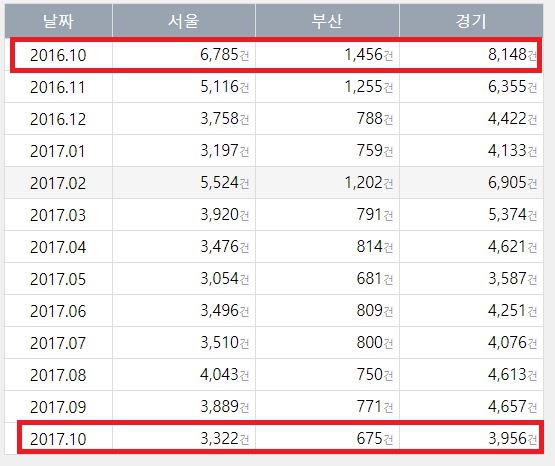Click Busan value 1,456건
This screenshot has height=466, width=555.
368,55
